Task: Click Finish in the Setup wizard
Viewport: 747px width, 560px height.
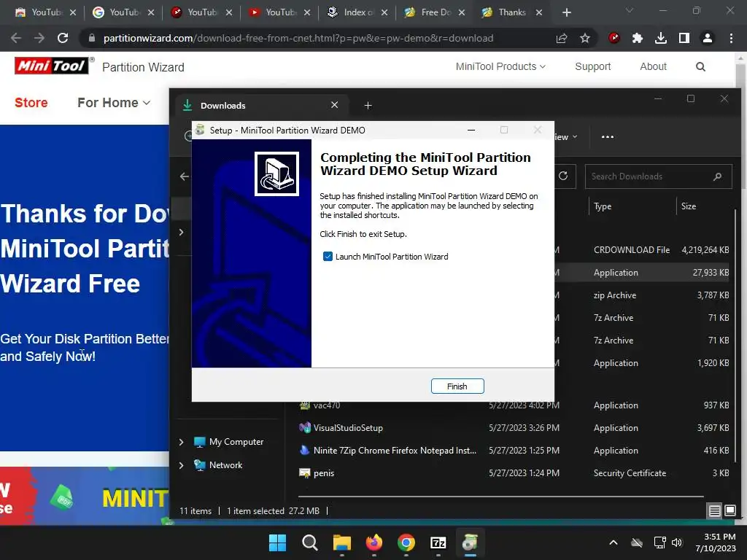Action: [x=457, y=386]
